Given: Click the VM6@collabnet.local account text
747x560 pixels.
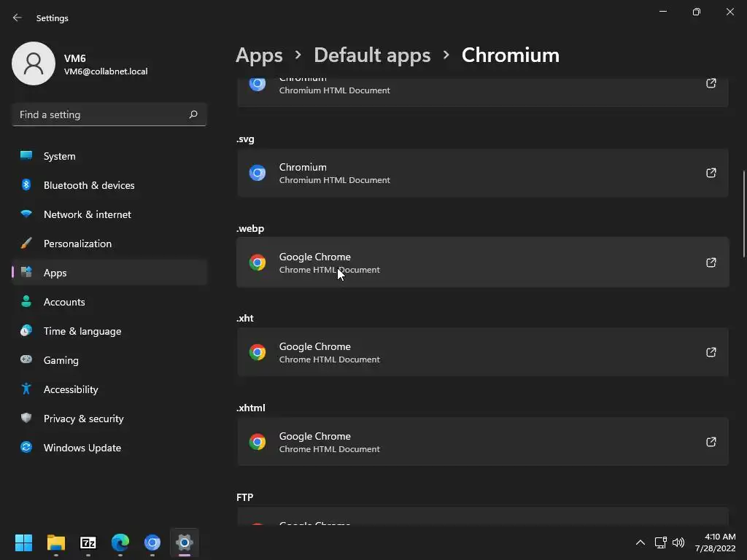Looking at the screenshot, I should tap(106, 71).
